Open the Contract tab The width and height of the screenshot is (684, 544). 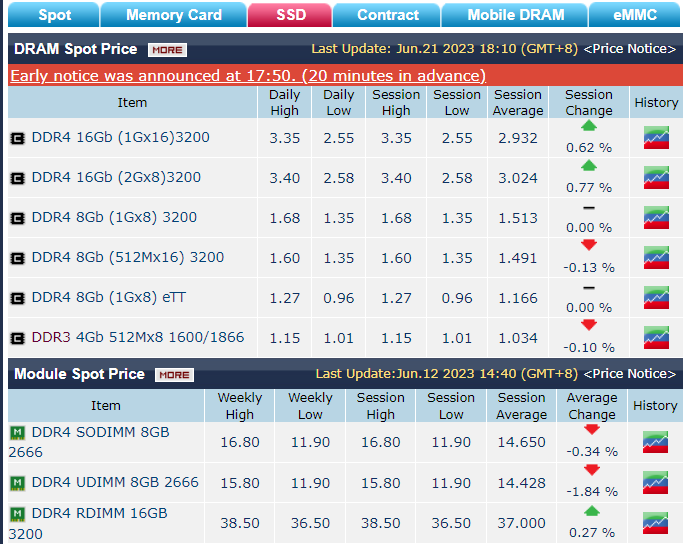tap(387, 15)
